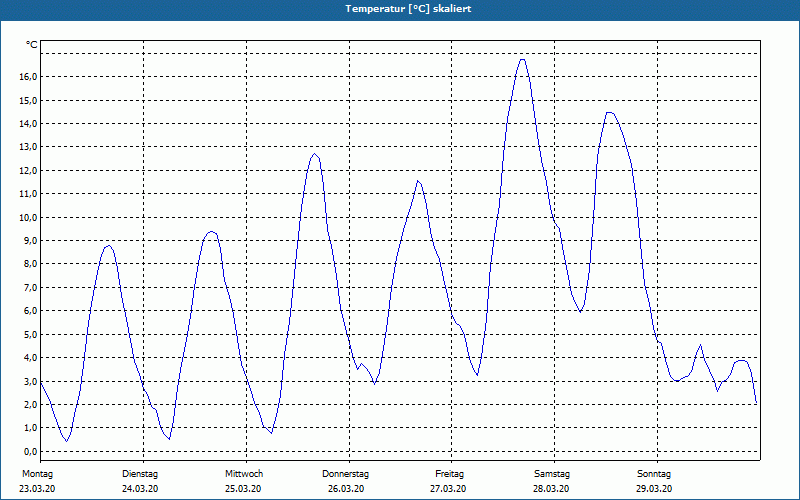Click the date 26.03.20
The width and height of the screenshot is (800, 500).
(x=346, y=489)
